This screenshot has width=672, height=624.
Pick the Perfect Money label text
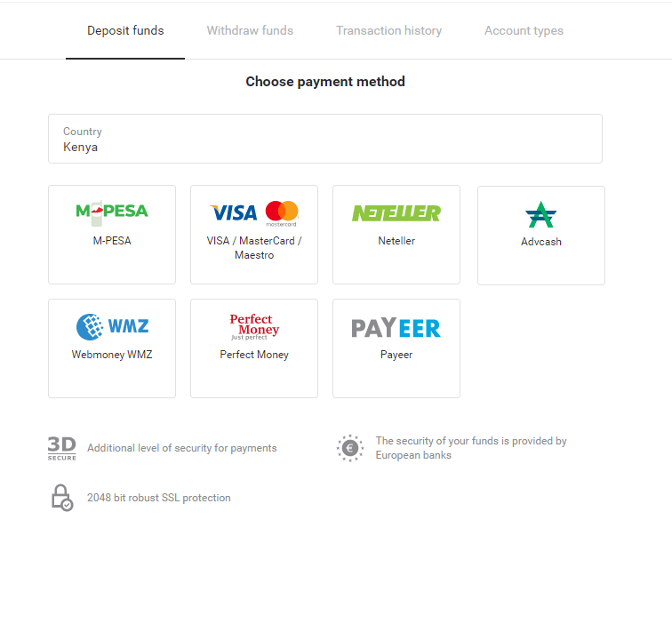tap(254, 355)
